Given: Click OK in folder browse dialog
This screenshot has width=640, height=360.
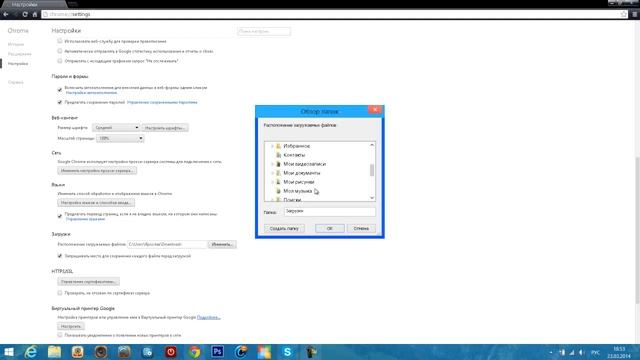Looking at the screenshot, I should 330,229.
